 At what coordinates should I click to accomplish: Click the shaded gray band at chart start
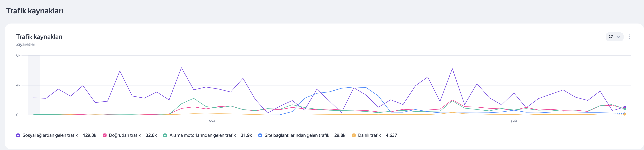[34, 85]
